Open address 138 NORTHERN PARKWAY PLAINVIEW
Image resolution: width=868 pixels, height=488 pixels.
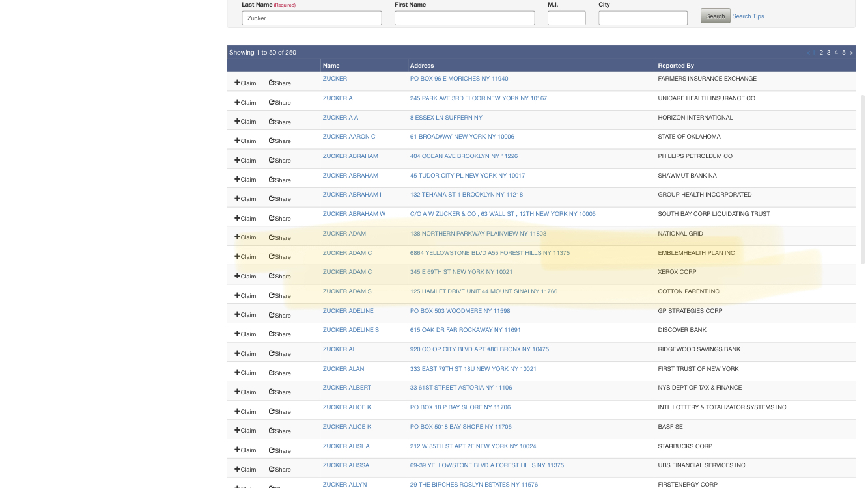point(478,234)
